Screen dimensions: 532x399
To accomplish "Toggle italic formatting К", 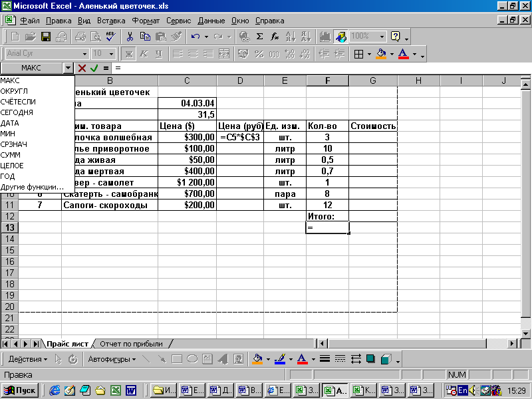I will pos(144,54).
